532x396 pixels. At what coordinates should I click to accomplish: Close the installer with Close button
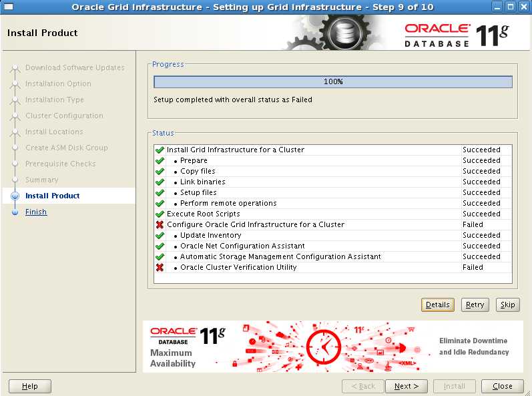click(503, 386)
